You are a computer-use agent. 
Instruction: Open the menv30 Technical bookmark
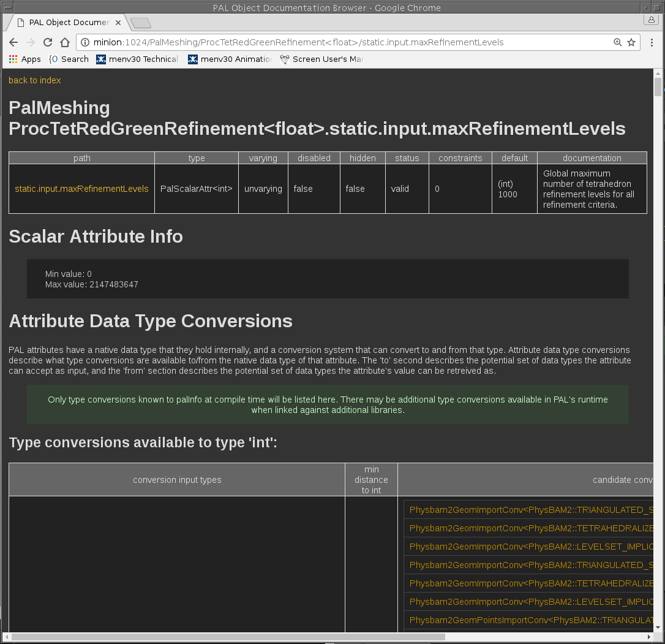(137, 59)
